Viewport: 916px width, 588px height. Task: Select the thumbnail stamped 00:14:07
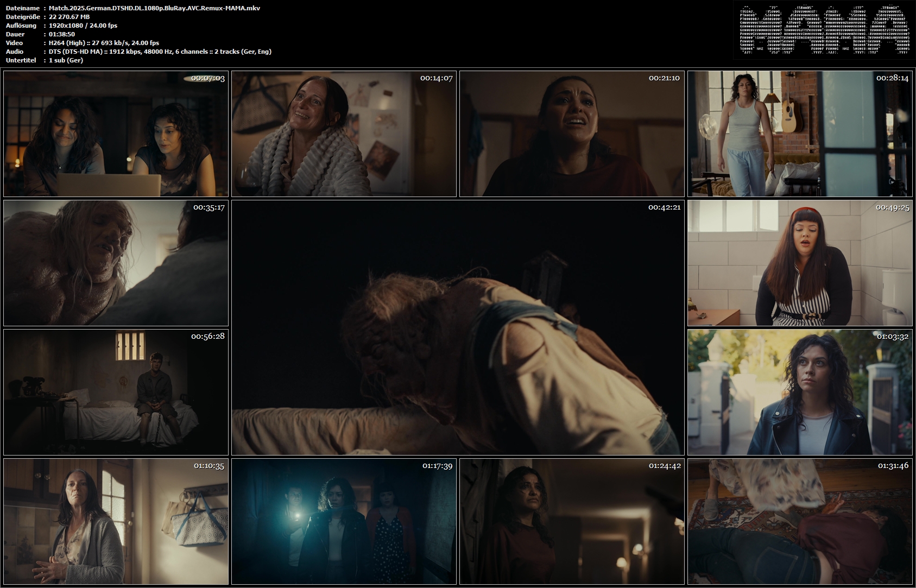coord(344,134)
